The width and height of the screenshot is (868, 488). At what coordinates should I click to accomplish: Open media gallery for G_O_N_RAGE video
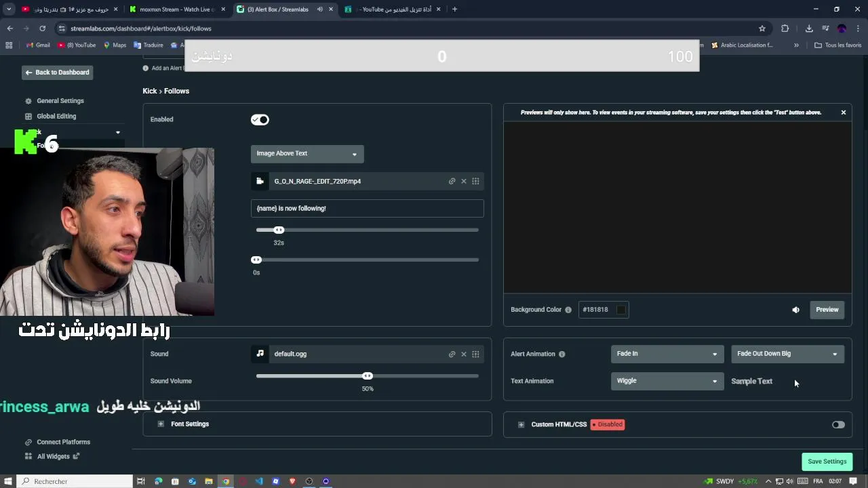coord(475,181)
